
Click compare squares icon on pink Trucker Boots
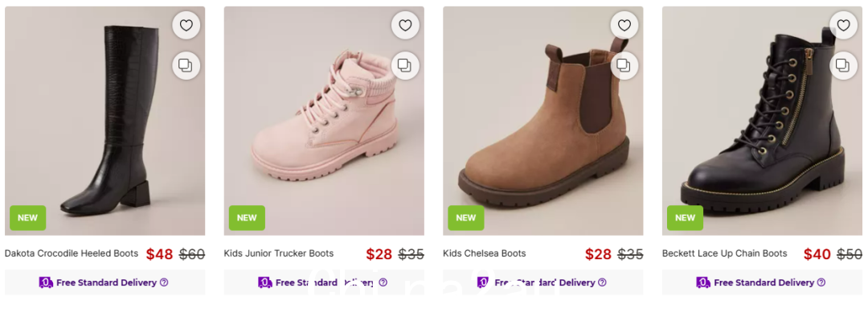405,66
